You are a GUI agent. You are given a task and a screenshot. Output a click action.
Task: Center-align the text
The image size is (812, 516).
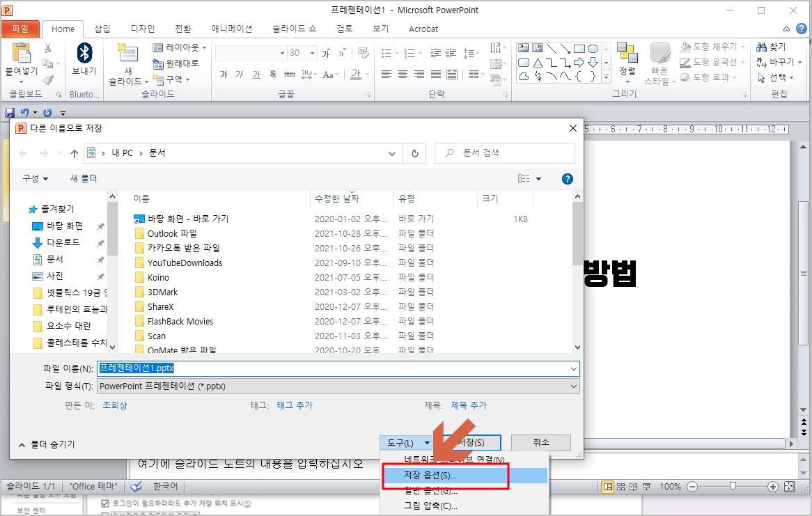[x=403, y=75]
